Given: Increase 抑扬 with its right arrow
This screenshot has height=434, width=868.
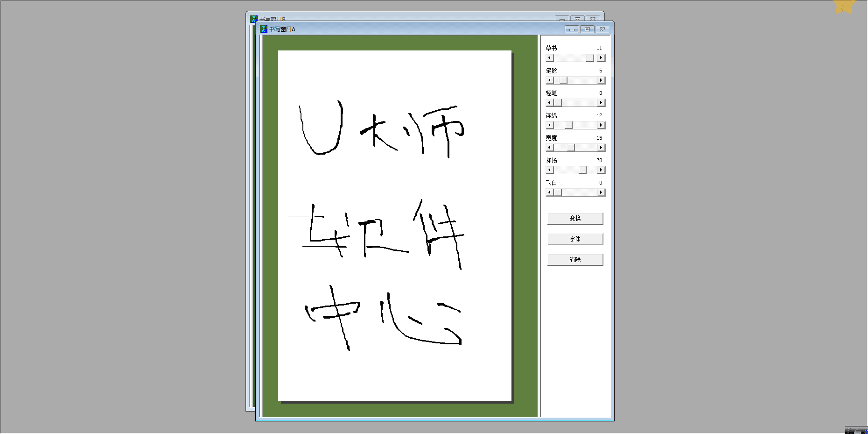Looking at the screenshot, I should [x=601, y=170].
